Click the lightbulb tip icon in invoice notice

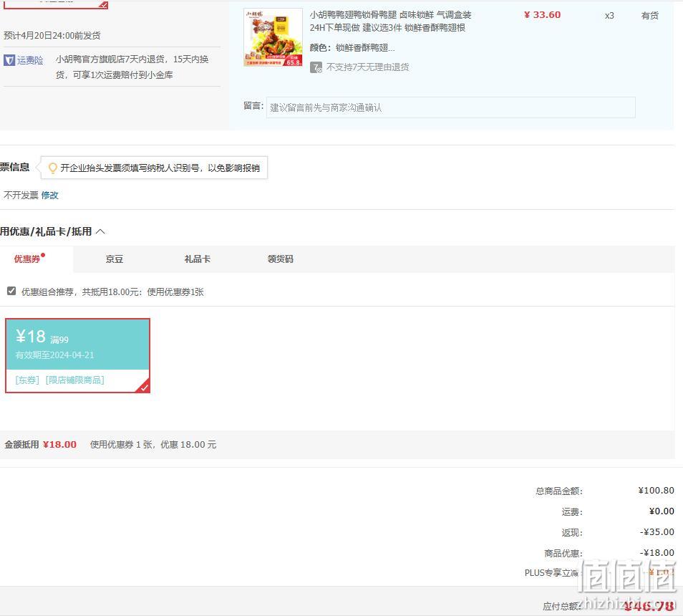point(53,168)
